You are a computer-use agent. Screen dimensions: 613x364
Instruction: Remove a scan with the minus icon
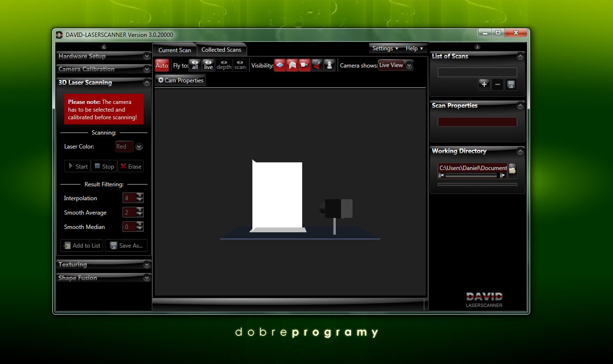pos(498,84)
